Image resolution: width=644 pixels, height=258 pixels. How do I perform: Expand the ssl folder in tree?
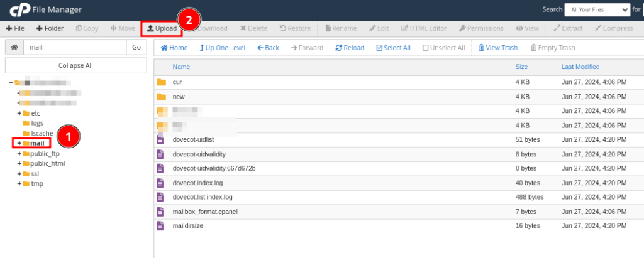tap(19, 173)
